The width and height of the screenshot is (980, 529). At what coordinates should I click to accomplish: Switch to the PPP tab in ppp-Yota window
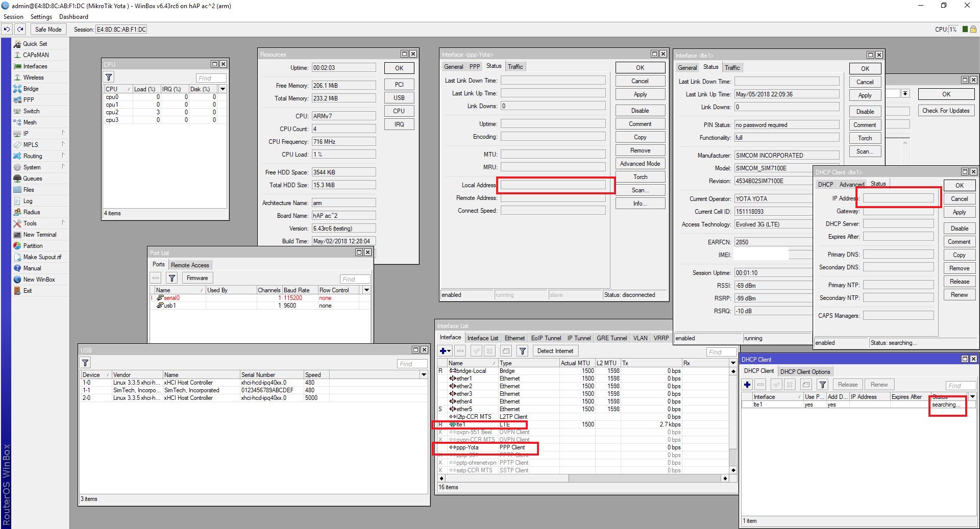(474, 67)
